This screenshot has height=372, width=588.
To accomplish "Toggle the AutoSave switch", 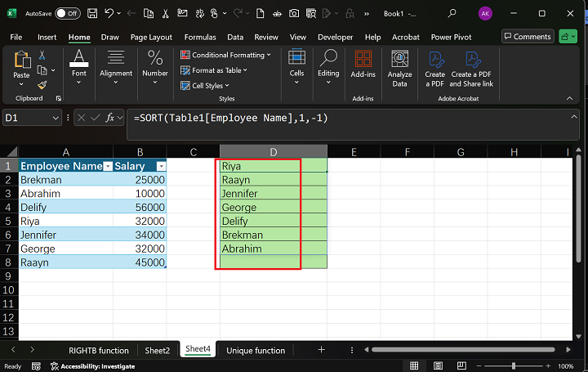I will click(x=68, y=13).
